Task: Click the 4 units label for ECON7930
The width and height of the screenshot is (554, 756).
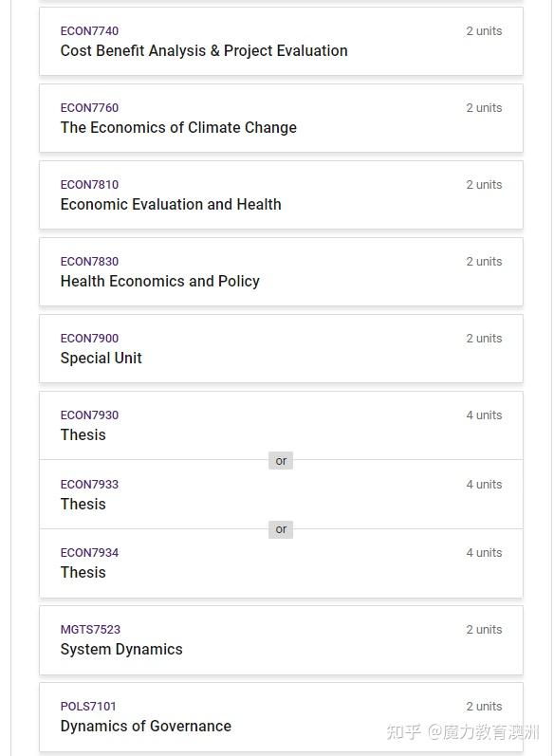Action: click(x=484, y=415)
